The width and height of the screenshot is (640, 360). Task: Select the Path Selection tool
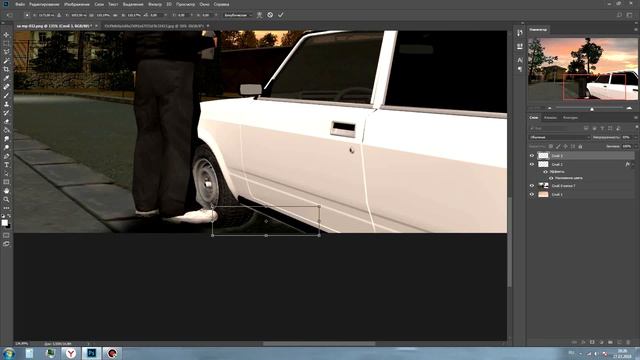[x=6, y=173]
